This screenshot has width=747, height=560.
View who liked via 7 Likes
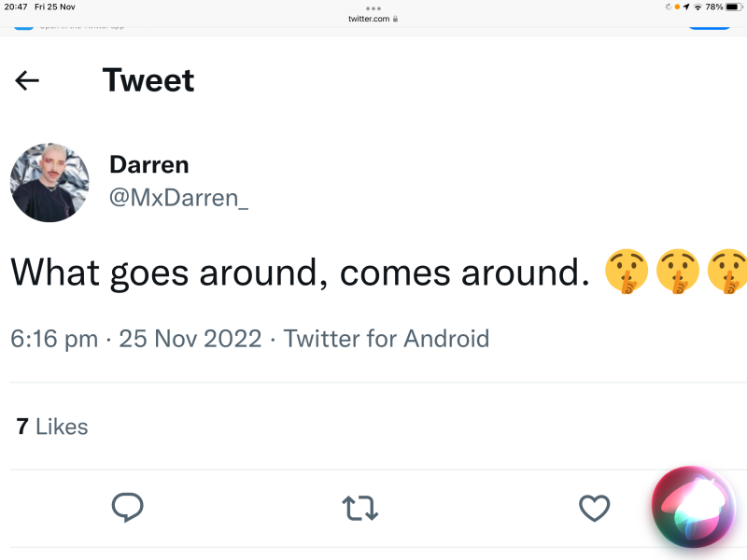[52, 427]
